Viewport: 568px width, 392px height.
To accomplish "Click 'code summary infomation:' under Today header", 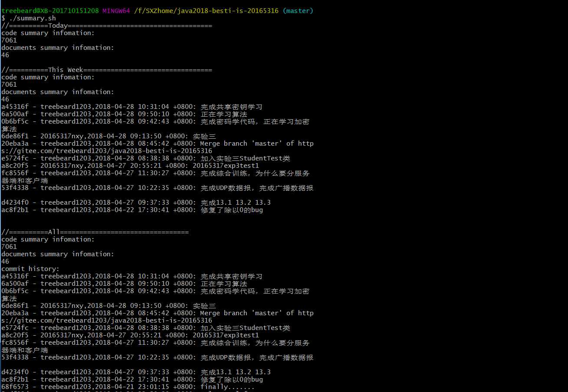I will [x=48, y=33].
